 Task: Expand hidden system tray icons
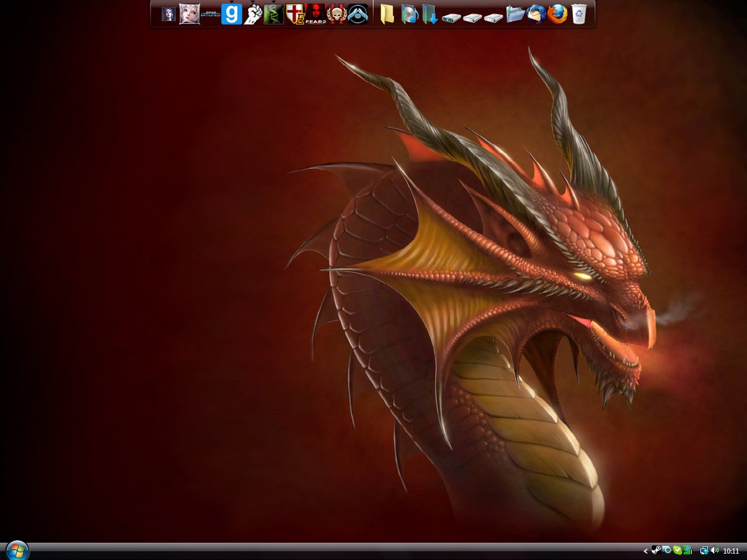point(645,551)
